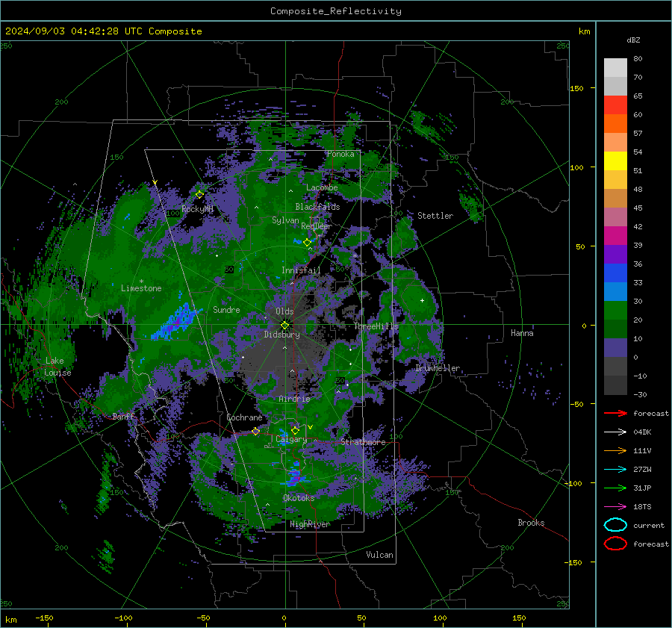The image size is (672, 628).
Task: Click the orange 111V arrow icon
Action: (x=615, y=450)
